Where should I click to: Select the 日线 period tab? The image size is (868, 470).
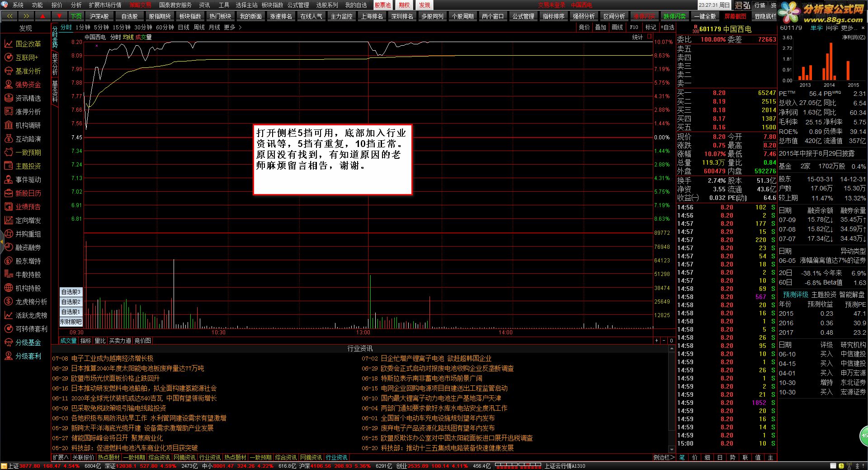(184, 28)
